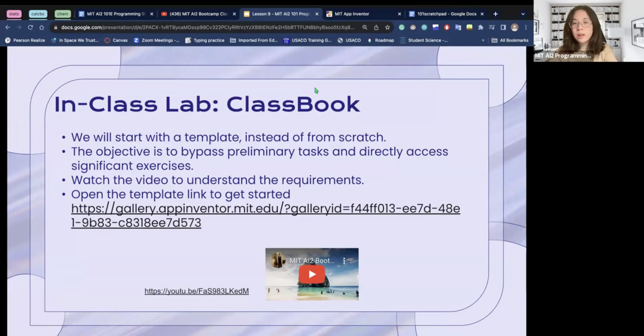Click the share icon in the address bar
Screen dimensions: 644x336
coord(376,27)
